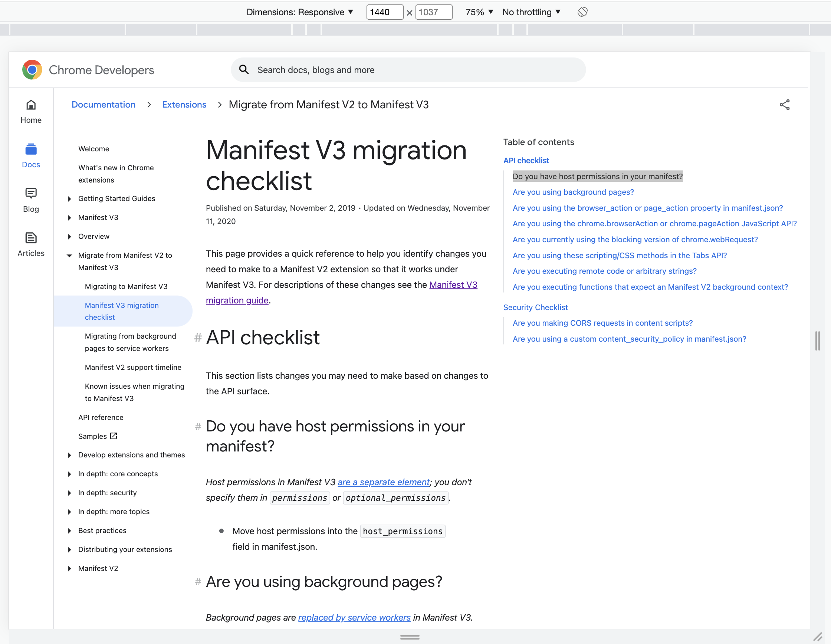Viewport: 831px width, 644px height.
Task: Open the share icon
Action: pos(784,105)
